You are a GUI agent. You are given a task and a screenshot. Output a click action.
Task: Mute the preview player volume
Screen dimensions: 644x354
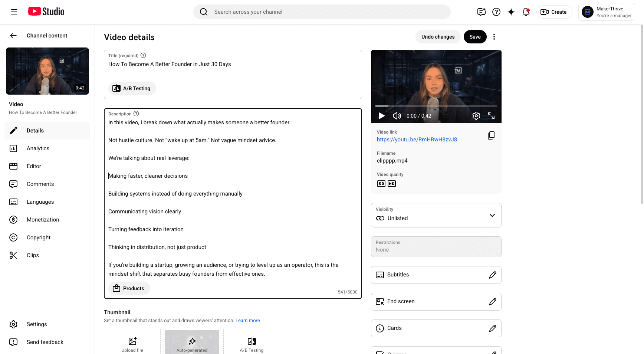click(397, 116)
